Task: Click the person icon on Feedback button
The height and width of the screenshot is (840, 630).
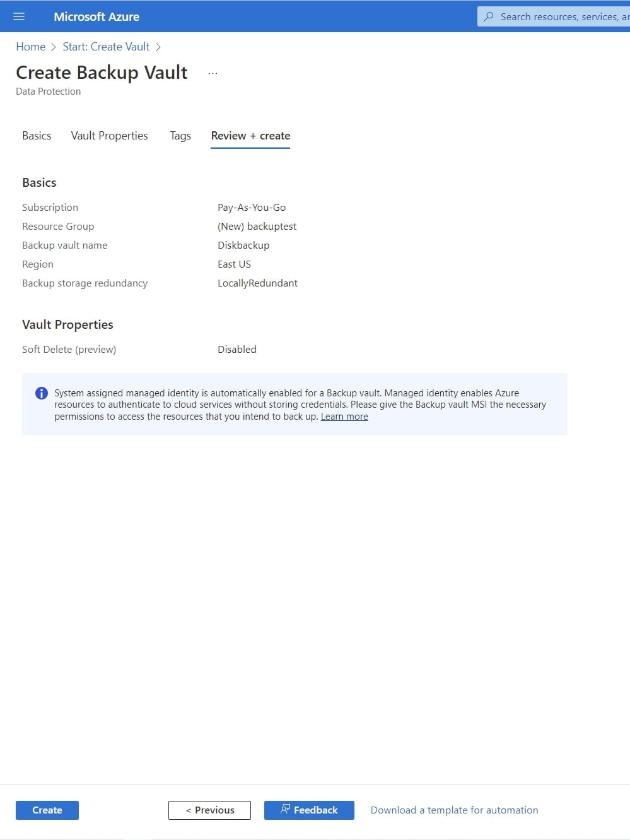Action: (285, 809)
